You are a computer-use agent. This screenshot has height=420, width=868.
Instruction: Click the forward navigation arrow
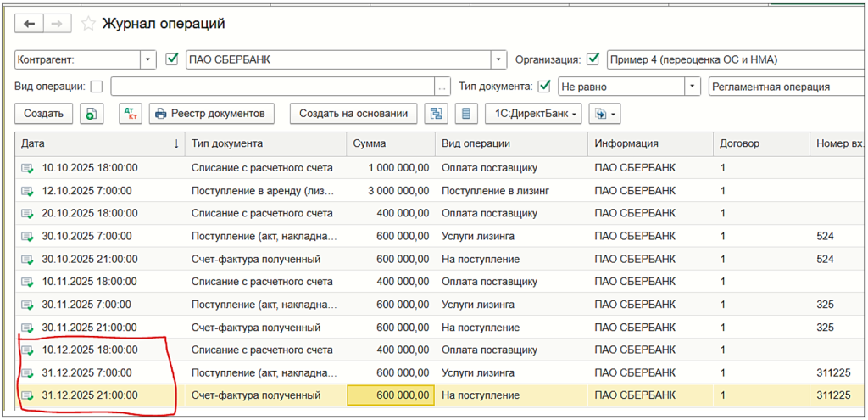point(58,24)
